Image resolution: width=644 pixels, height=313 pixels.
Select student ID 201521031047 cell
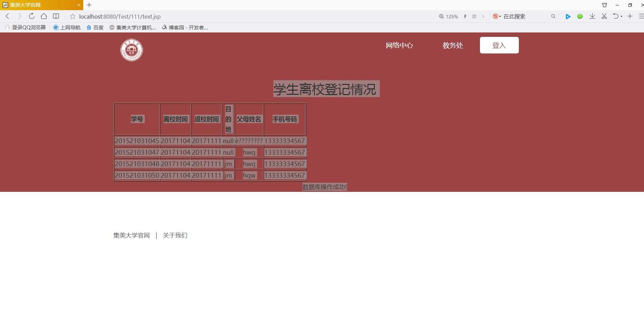137,152
